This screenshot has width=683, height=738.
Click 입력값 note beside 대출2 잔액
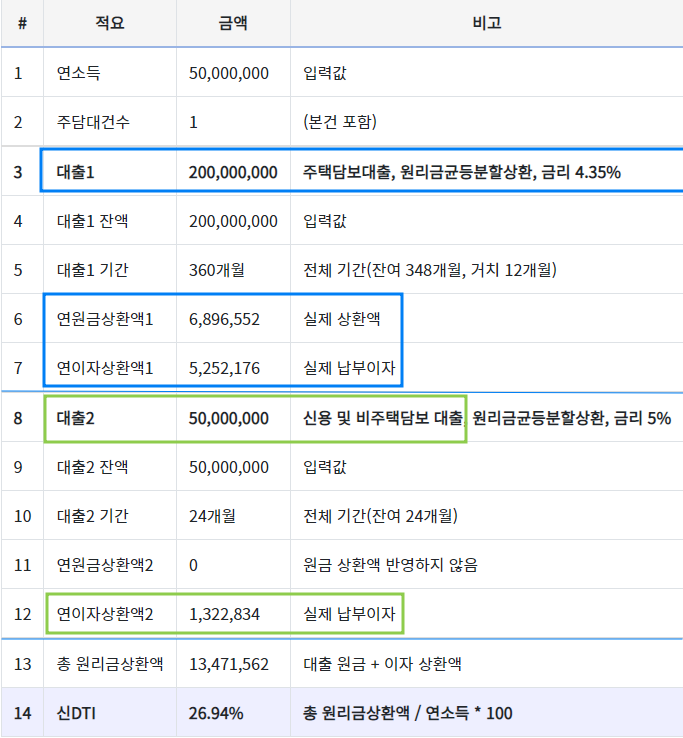tap(325, 467)
